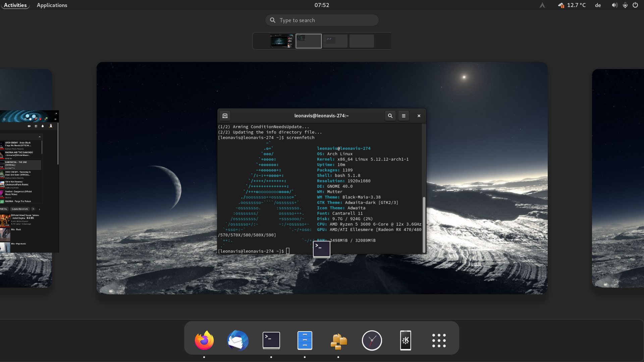Show all applications grid
Viewport: 644px width, 362px height.
click(x=439, y=341)
